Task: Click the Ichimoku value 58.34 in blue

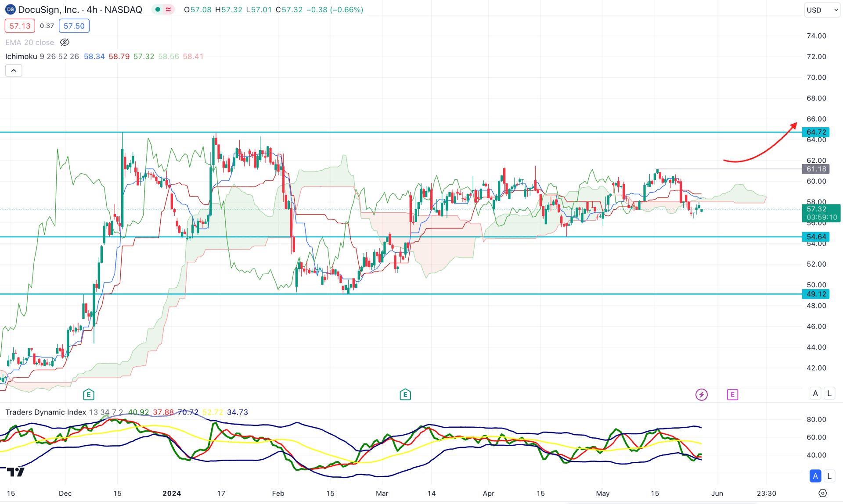Action: pos(94,57)
